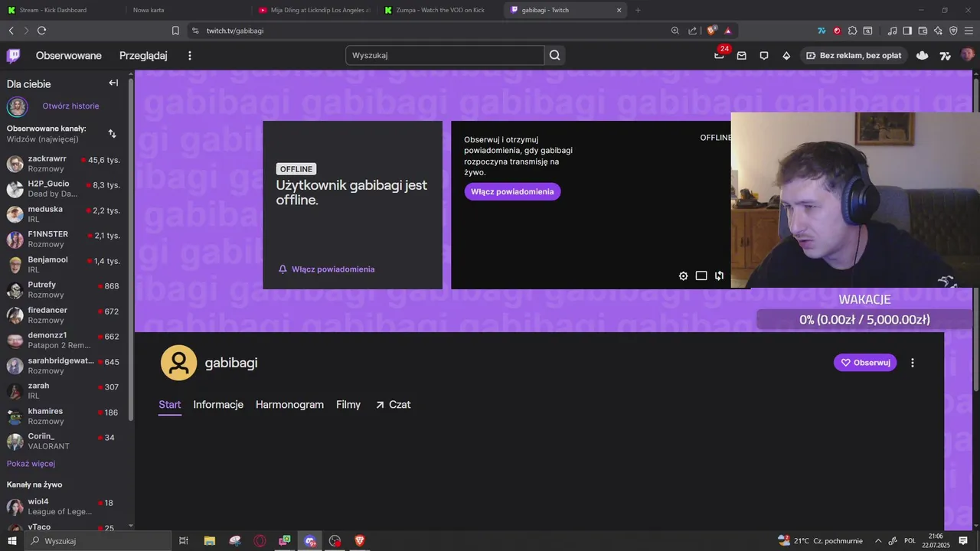Follow gabibagi with Obserwuj button
The image size is (980, 551).
point(865,363)
